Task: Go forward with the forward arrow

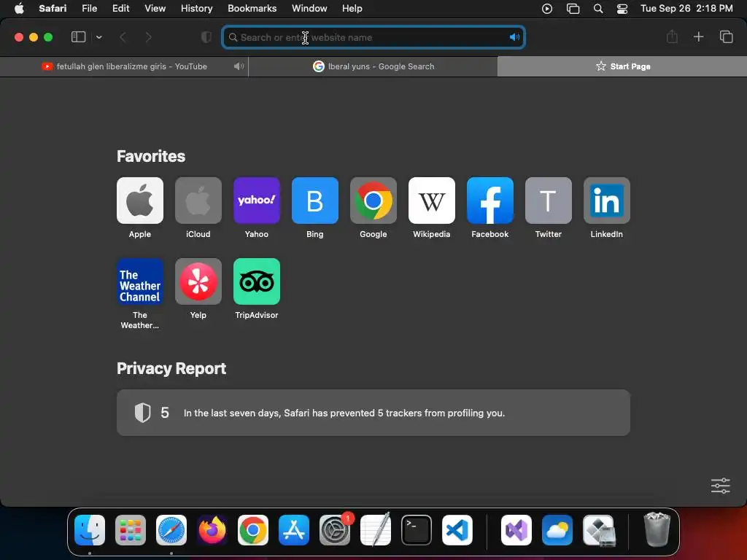Action: tap(148, 37)
